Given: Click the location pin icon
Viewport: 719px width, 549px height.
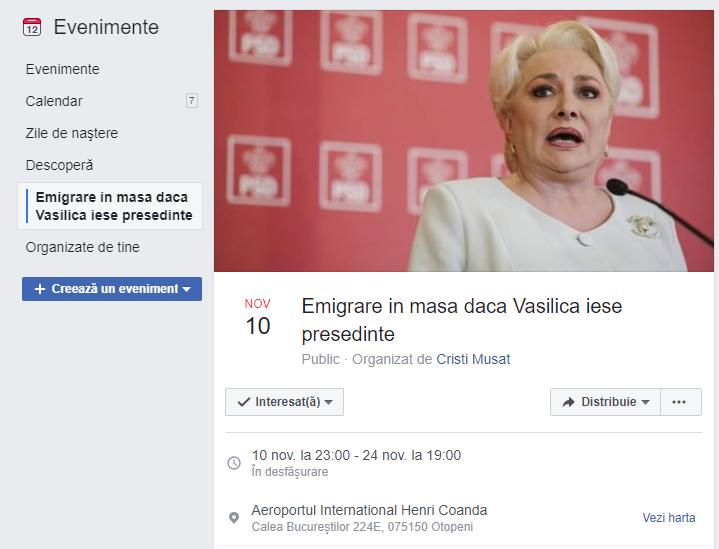Looking at the screenshot, I should coord(234,518).
